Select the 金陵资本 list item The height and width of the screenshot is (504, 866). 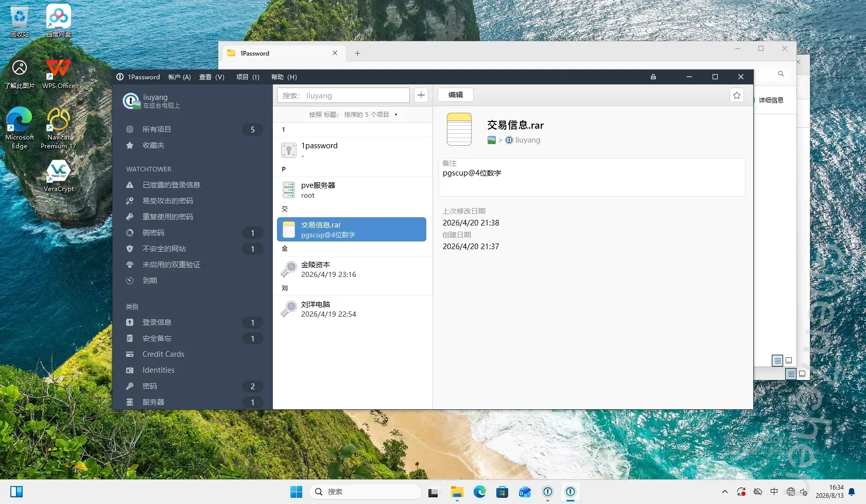pos(352,269)
